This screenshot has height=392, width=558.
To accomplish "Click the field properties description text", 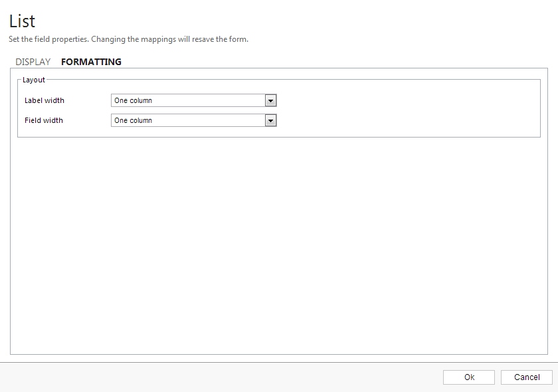I will click(x=128, y=39).
